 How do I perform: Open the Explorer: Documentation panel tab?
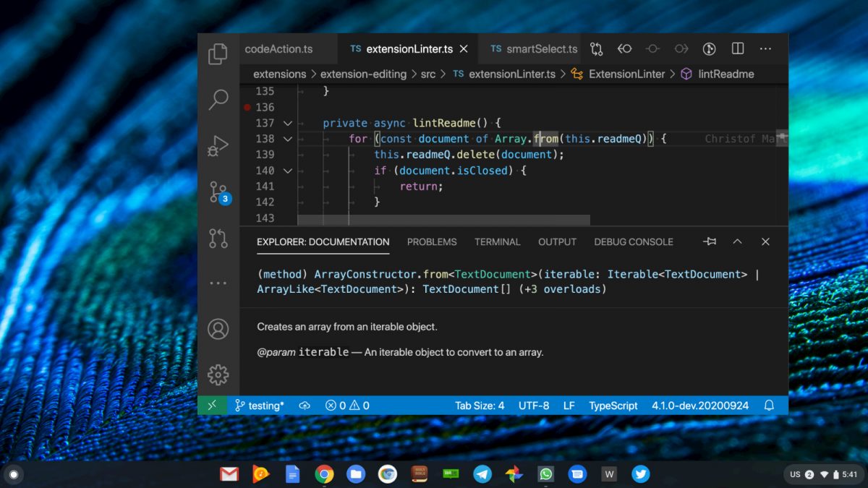coord(323,242)
